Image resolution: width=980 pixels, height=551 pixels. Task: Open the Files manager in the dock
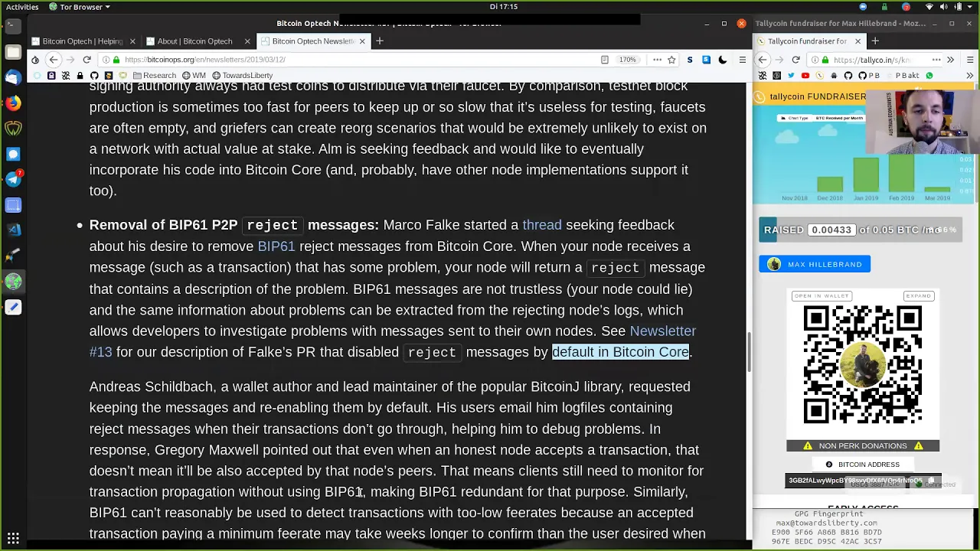coord(13,51)
